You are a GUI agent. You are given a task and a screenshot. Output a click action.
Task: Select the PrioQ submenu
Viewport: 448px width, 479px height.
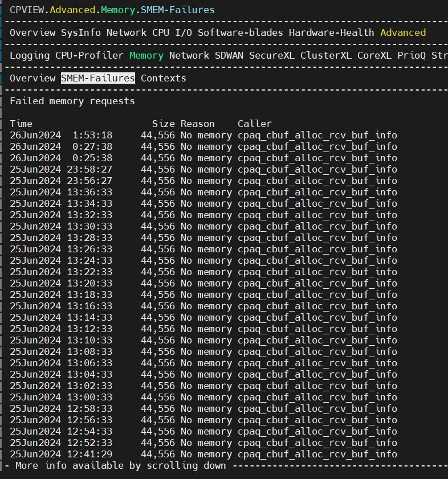pyautogui.click(x=411, y=55)
